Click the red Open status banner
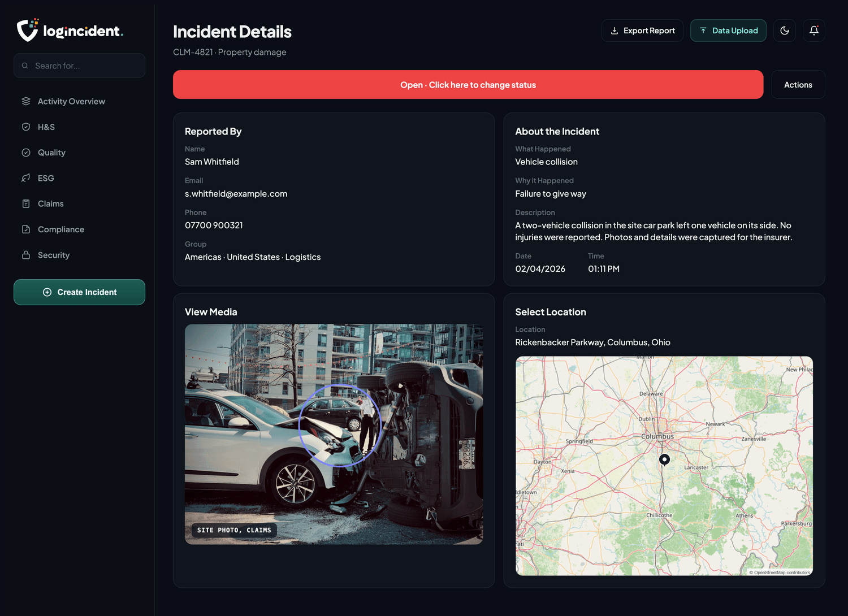The width and height of the screenshot is (848, 616). (x=468, y=85)
